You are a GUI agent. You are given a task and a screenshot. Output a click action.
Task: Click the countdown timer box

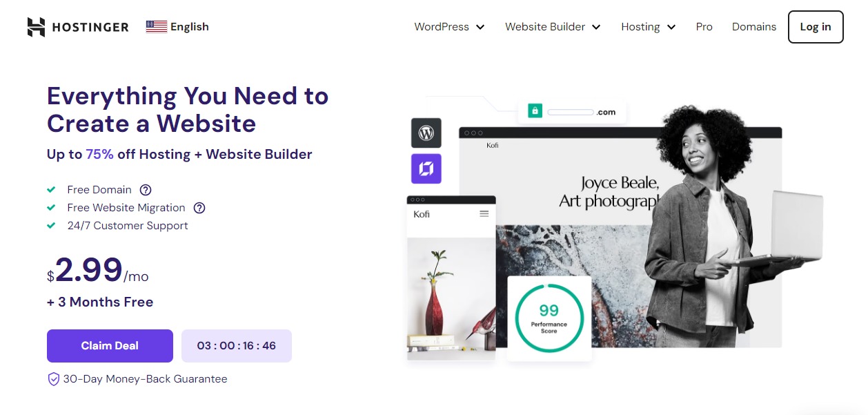click(237, 346)
